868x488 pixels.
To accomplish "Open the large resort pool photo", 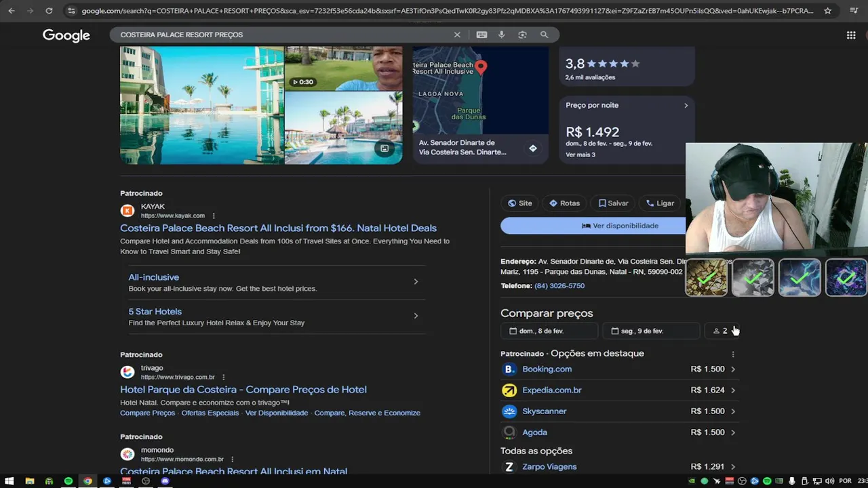I will tap(202, 105).
